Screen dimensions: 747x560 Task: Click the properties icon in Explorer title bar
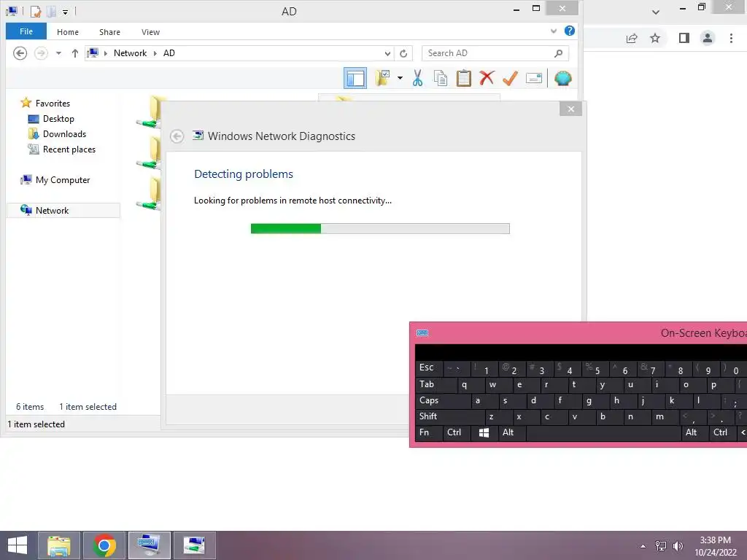click(x=36, y=11)
